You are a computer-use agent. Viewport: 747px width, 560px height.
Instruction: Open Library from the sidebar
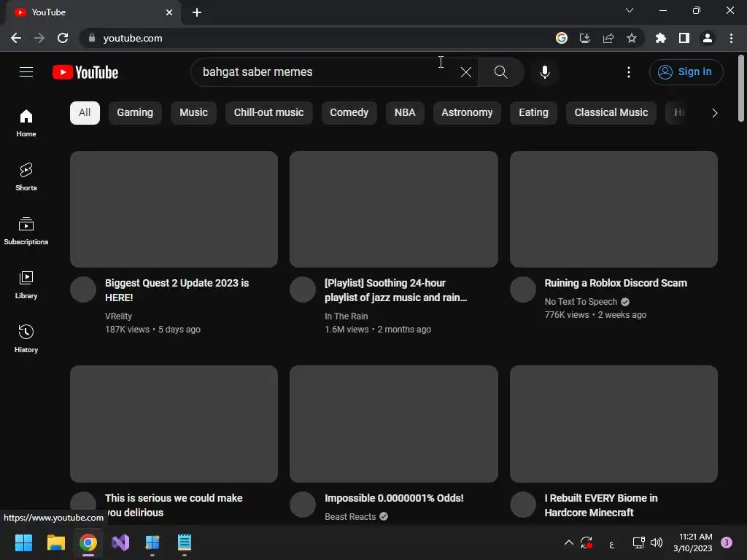coord(26,285)
